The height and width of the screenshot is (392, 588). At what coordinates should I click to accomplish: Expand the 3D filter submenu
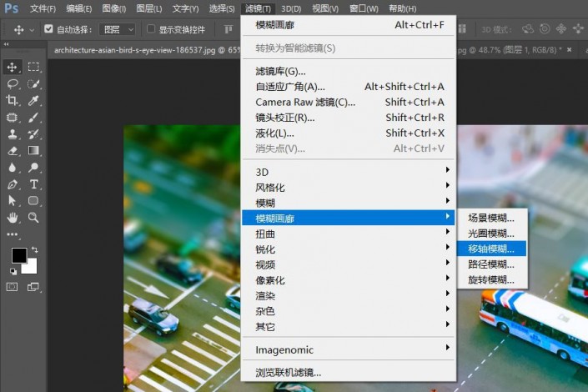pyautogui.click(x=349, y=172)
